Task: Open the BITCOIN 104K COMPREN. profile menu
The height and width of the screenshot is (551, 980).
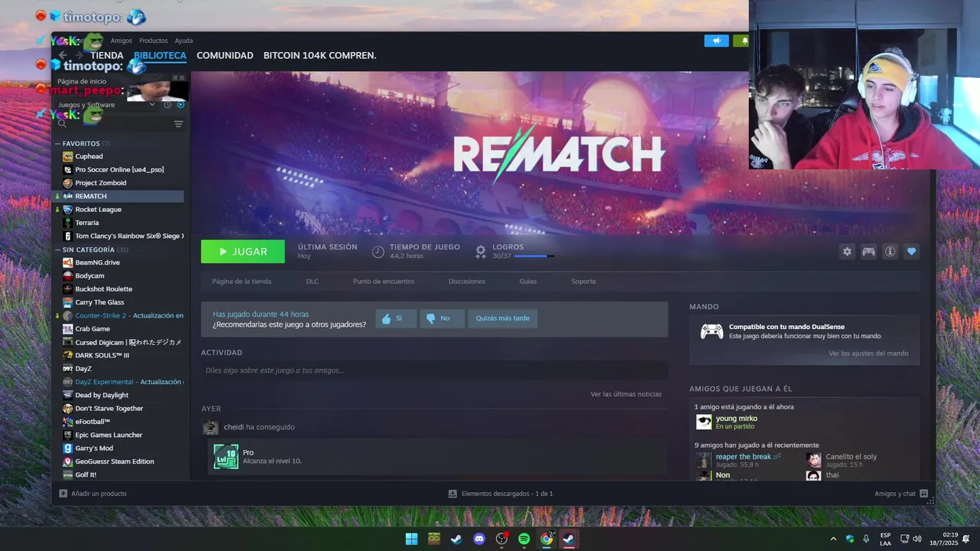Action: 320,56
